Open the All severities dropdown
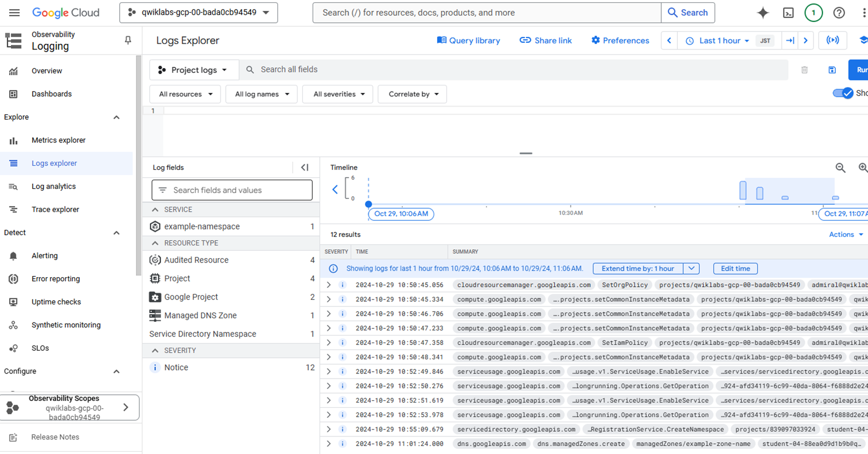Screen dimensions: 868x454 [x=339, y=94]
